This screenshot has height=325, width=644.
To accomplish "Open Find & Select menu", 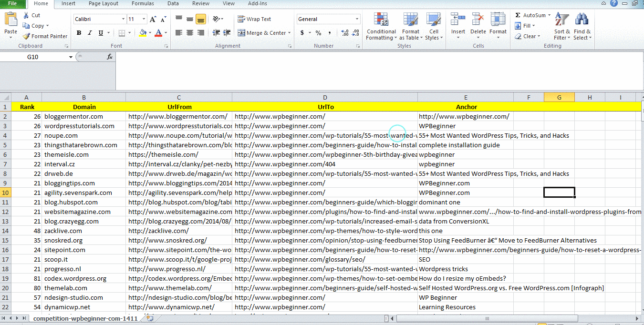I will click(582, 27).
